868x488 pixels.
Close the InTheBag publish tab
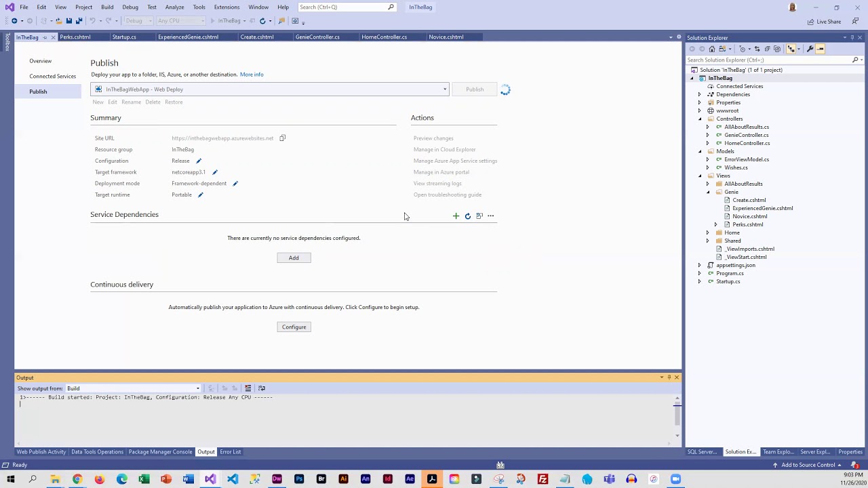(x=53, y=37)
